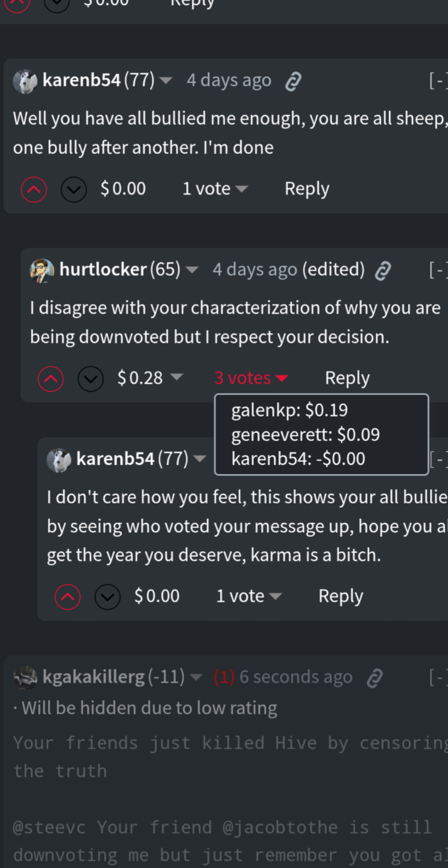448x868 pixels.
Task: Open permalink icon on hurtlocker's comment
Action: click(383, 271)
